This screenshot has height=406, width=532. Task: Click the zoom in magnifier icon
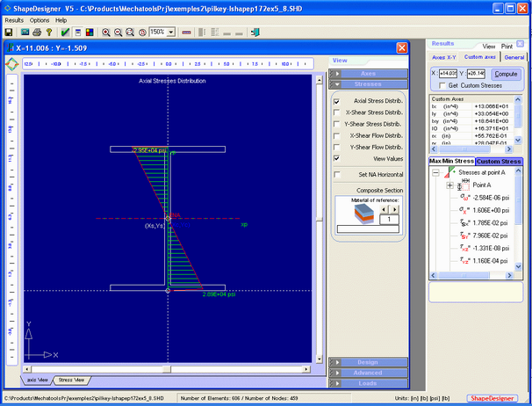[106, 33]
